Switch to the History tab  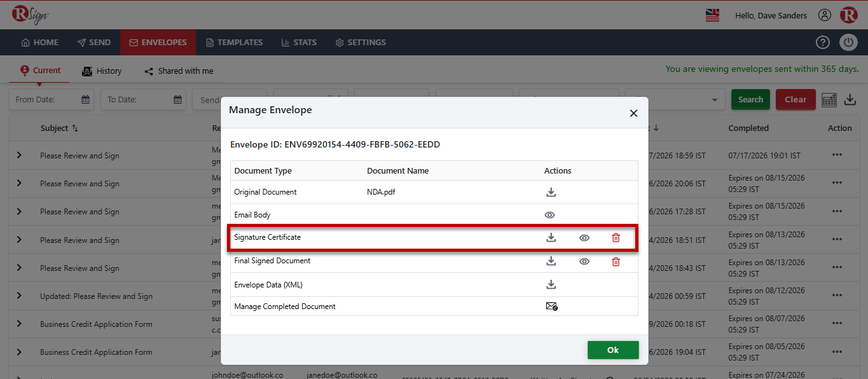coord(102,71)
